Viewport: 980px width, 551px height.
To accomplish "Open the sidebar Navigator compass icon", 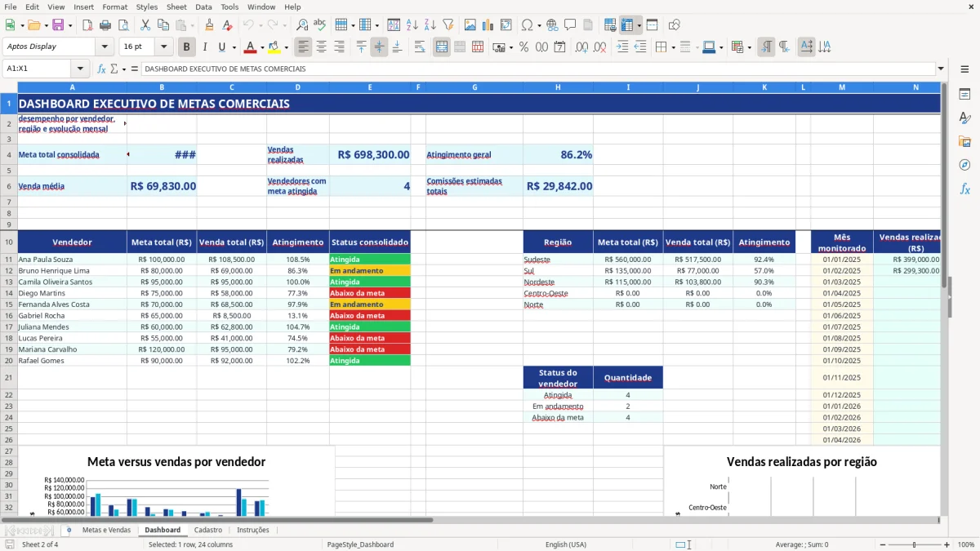I will coord(964,165).
